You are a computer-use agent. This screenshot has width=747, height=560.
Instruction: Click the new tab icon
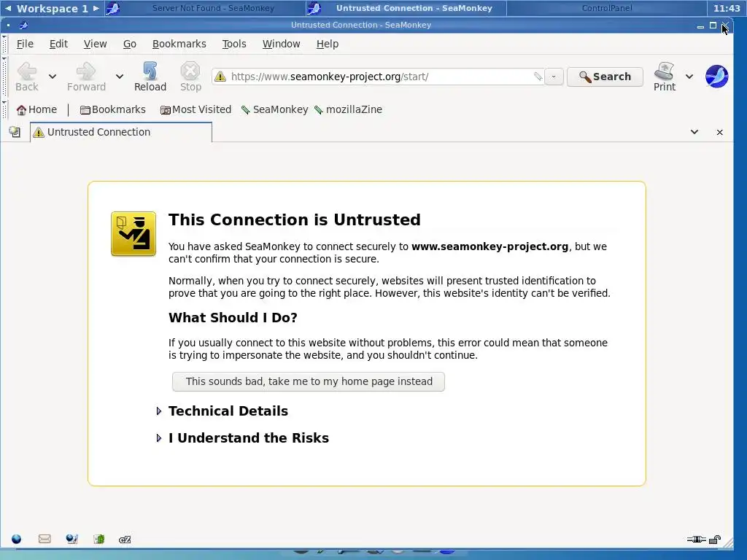click(15, 132)
